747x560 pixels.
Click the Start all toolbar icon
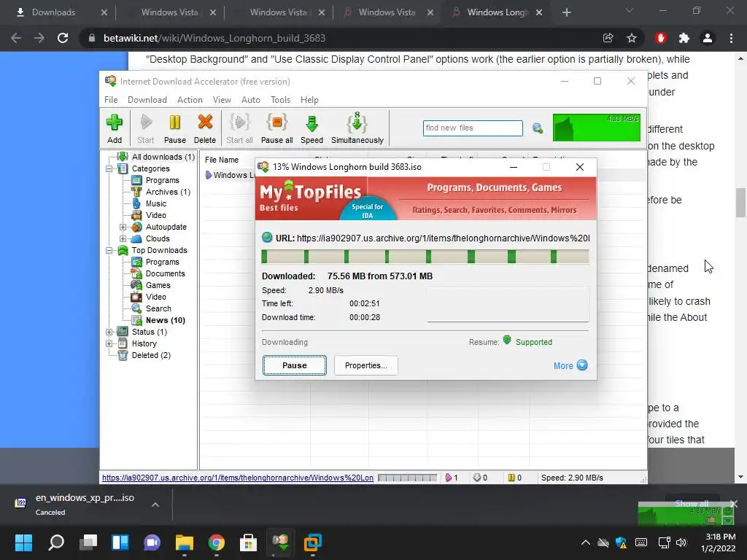[x=239, y=128]
